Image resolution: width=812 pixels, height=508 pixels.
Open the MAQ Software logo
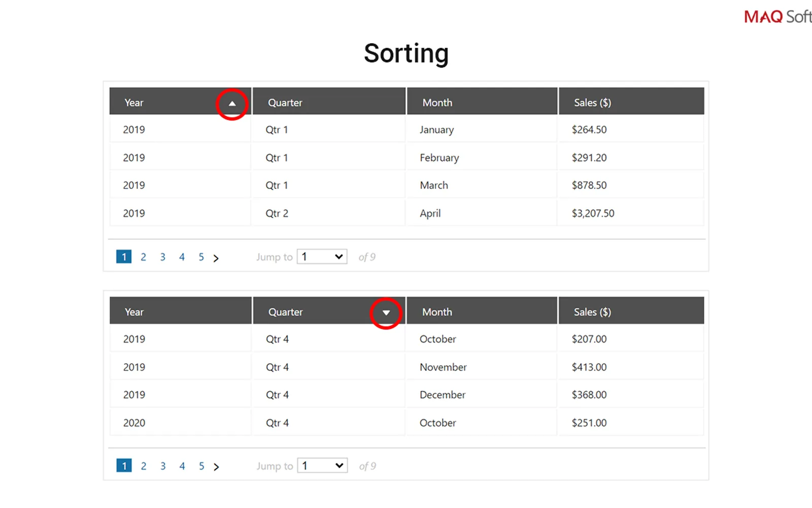point(777,17)
